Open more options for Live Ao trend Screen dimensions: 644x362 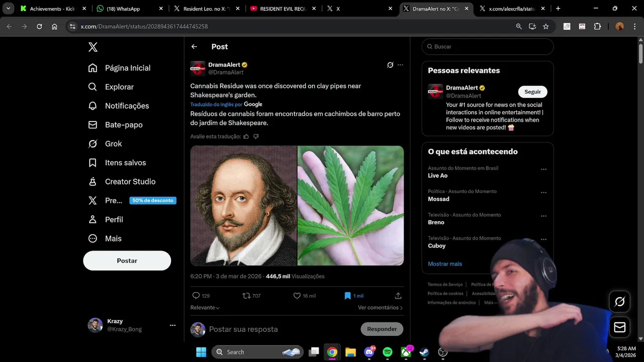click(543, 169)
